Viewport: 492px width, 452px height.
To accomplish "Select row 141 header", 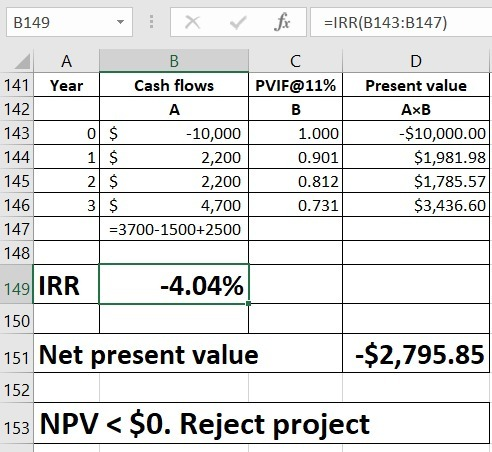I will click(x=17, y=85).
